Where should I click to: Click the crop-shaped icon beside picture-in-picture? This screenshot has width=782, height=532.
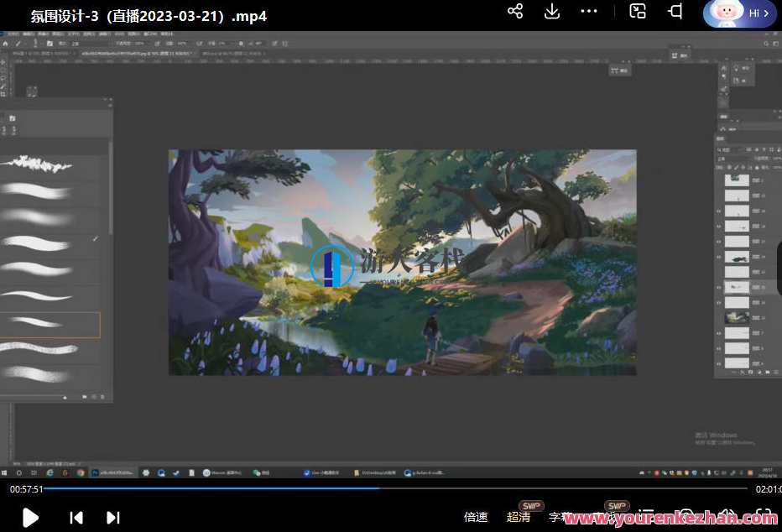(x=675, y=12)
